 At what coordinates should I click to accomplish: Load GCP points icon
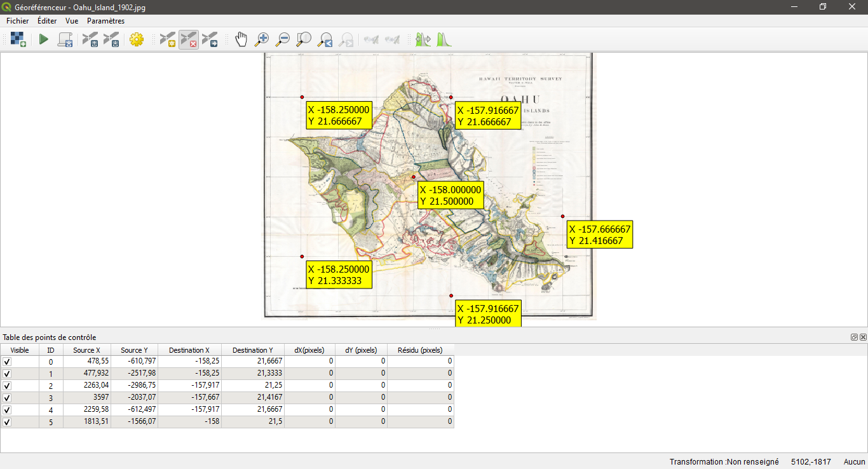90,39
